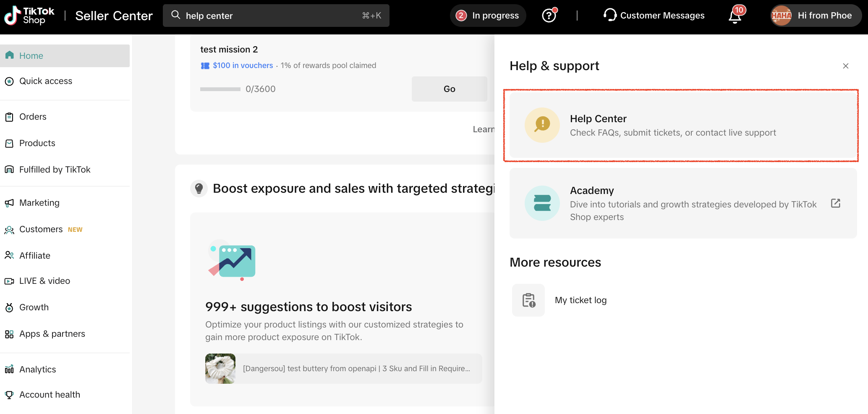Go to Marketing in the sidebar
The width and height of the screenshot is (868, 414).
[x=39, y=203]
